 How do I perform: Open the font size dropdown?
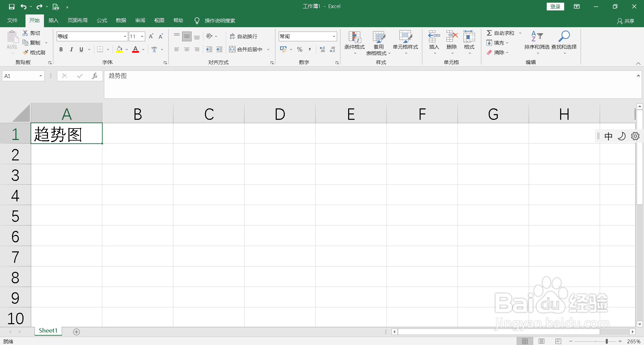coord(142,36)
